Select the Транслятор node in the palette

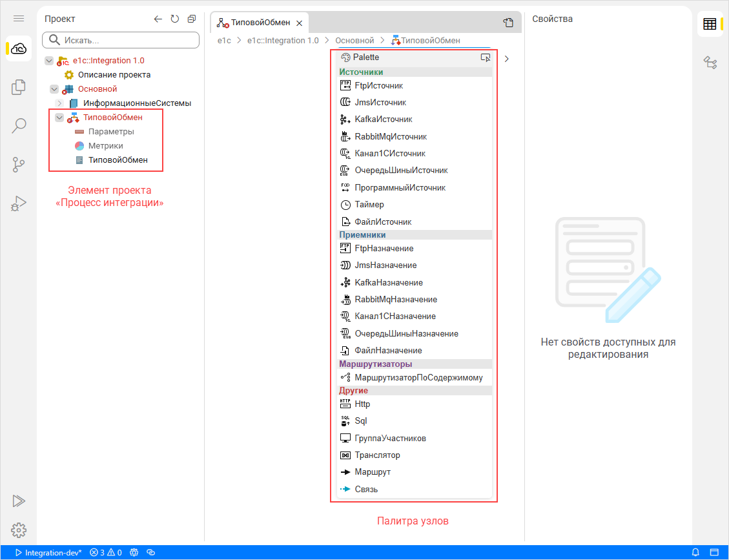tap(377, 455)
